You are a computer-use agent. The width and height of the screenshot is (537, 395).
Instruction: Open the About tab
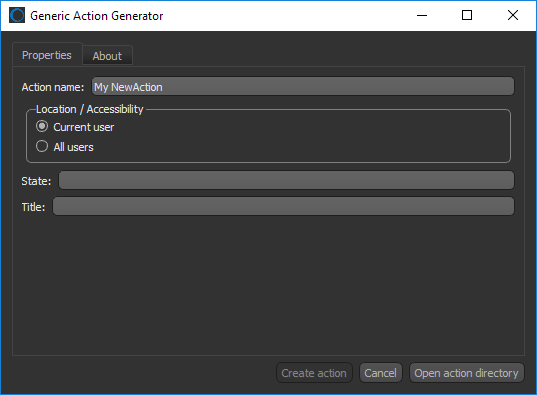[107, 56]
